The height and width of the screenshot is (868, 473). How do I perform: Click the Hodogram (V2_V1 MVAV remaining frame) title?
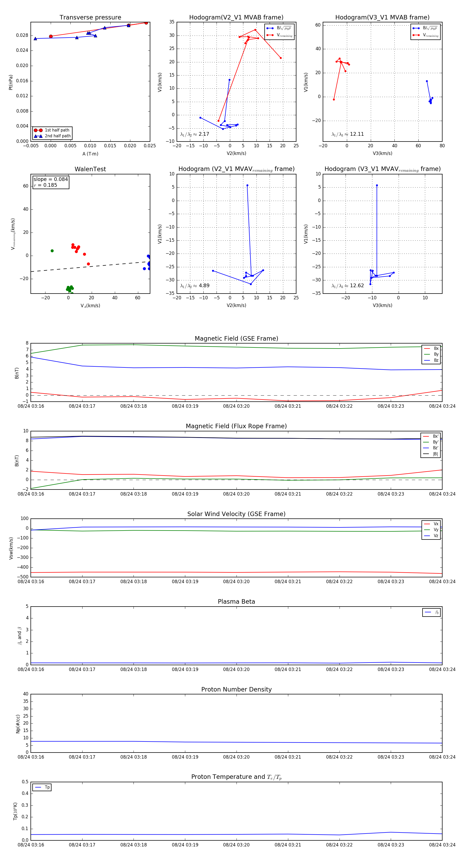[x=236, y=169]
